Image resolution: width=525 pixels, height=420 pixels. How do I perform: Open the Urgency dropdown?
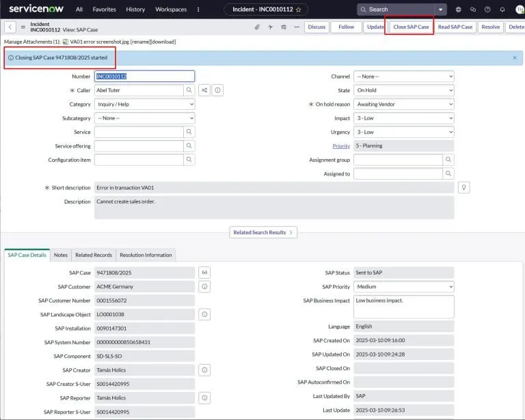[x=404, y=132]
